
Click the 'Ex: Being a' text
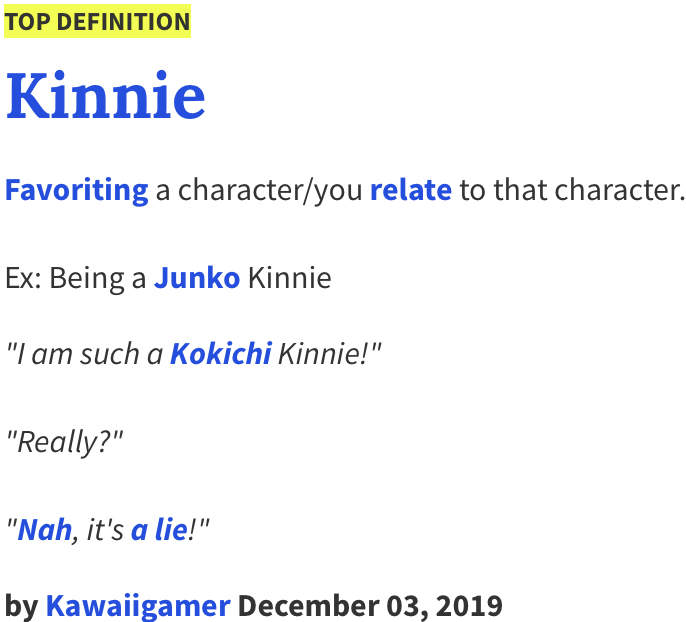coord(76,277)
